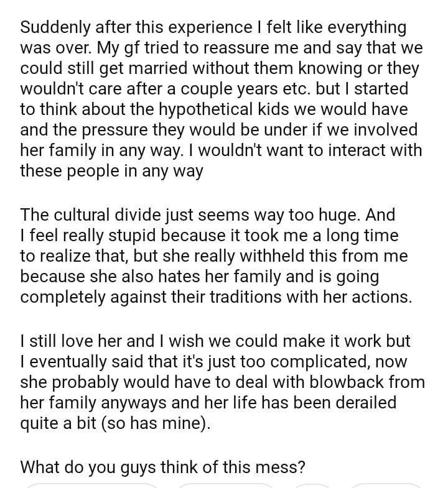Click the first pill button outline at bottom left
This screenshot has width=448, height=488.
click(92, 485)
